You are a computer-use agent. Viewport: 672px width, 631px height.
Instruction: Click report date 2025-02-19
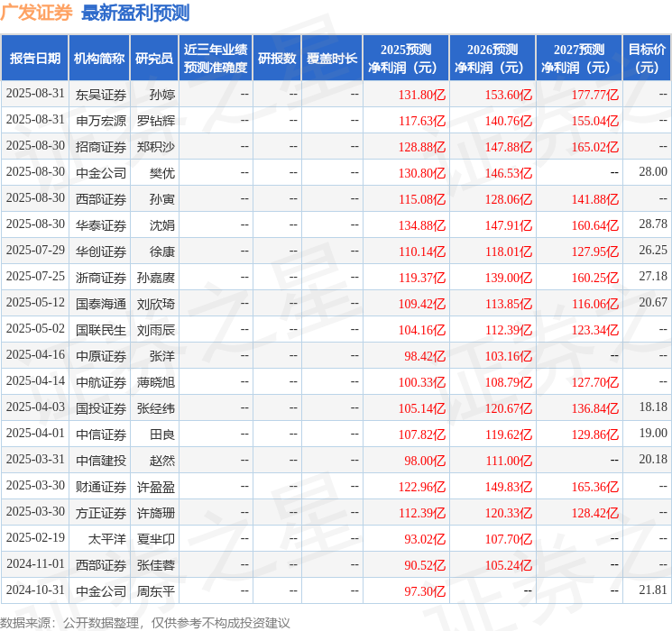pos(35,537)
